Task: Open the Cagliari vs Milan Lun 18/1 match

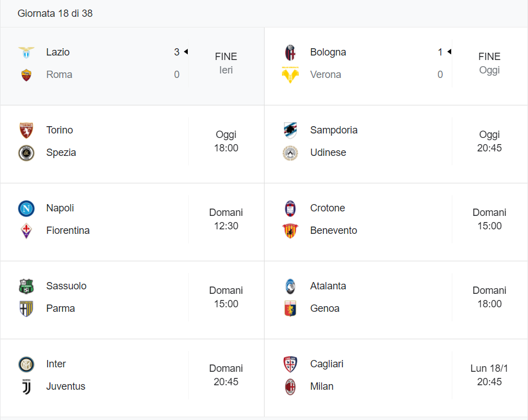Action: (x=396, y=378)
